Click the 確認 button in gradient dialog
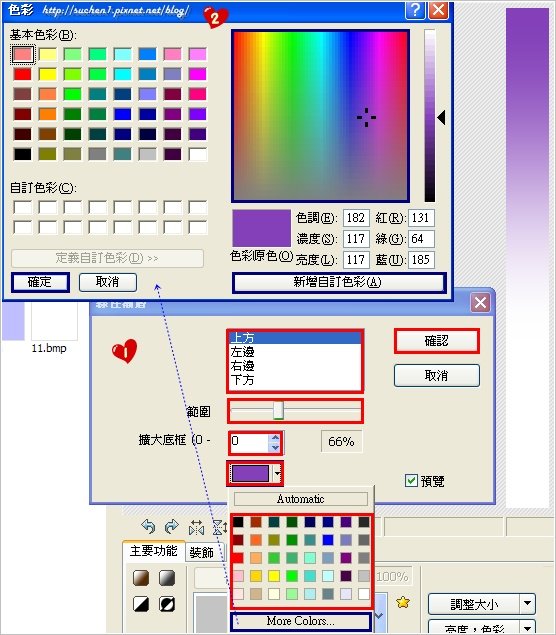Image resolution: width=556 pixels, height=635 pixels. (437, 341)
